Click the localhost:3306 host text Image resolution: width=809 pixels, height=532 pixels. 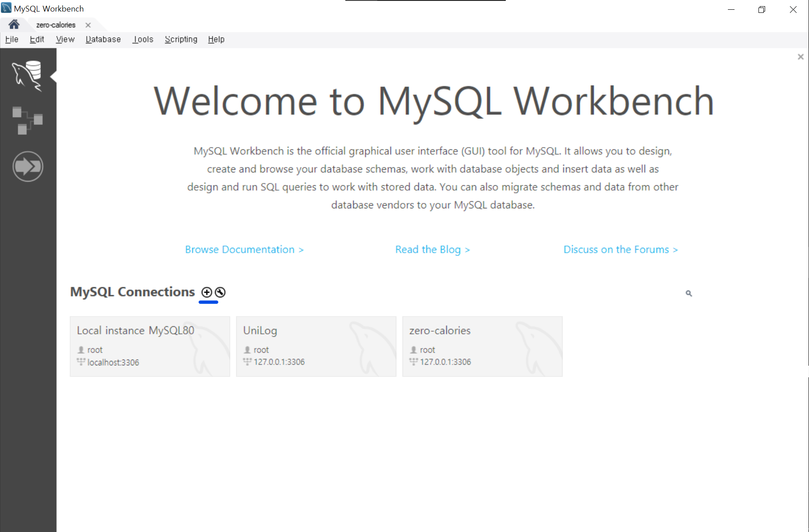113,362
